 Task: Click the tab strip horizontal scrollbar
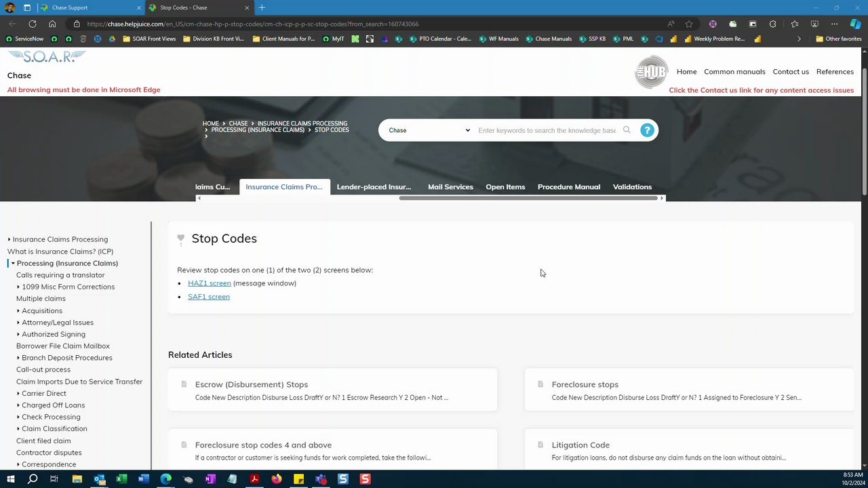529,198
